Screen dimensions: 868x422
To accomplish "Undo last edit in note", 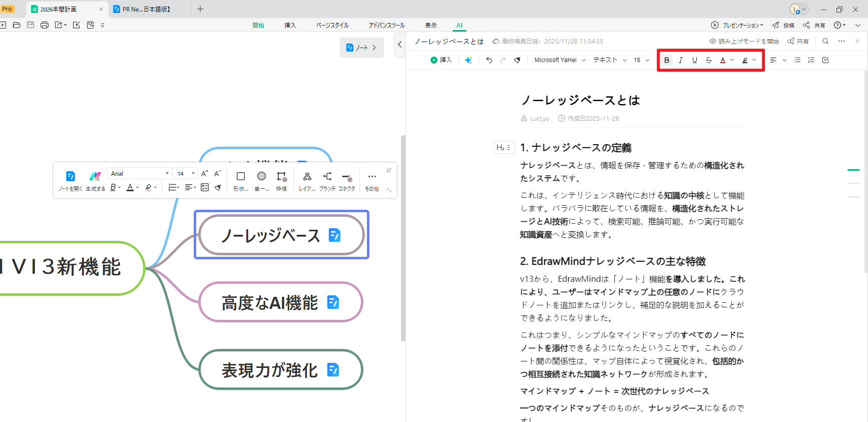I will pyautogui.click(x=489, y=60).
